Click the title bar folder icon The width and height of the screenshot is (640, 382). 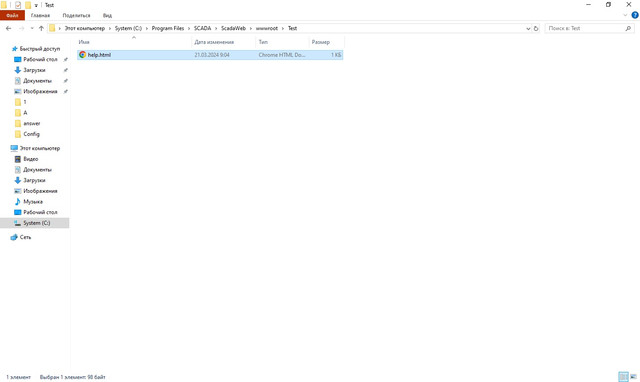click(4, 5)
